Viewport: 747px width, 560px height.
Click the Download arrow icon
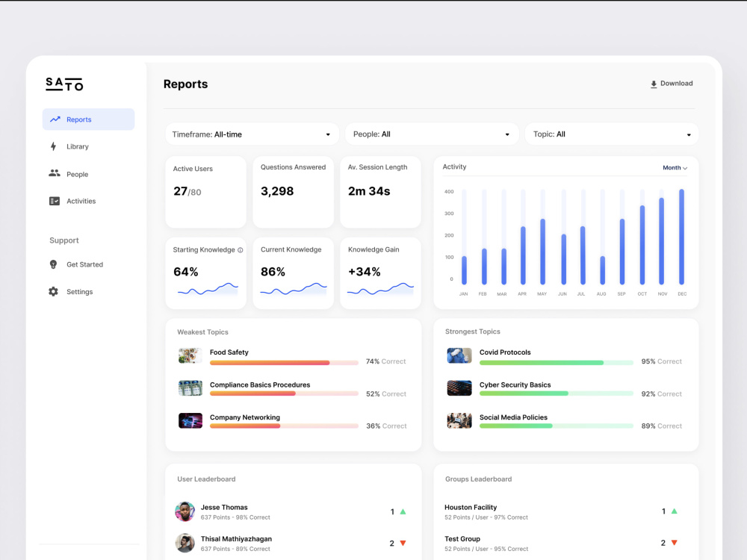654,84
